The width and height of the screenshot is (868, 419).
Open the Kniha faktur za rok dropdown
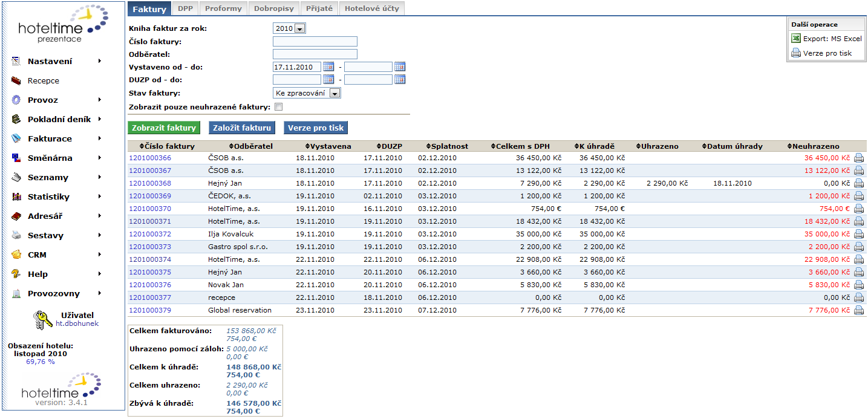[290, 28]
